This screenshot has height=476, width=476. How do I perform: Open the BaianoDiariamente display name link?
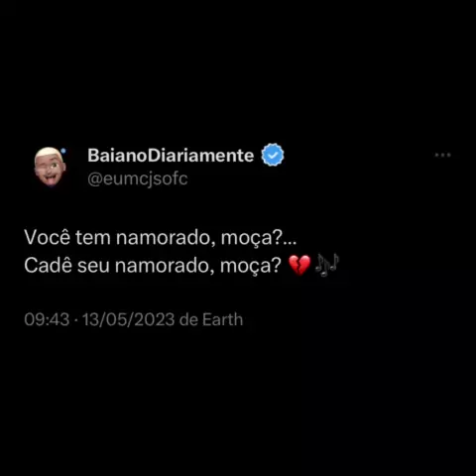pyautogui.click(x=171, y=155)
